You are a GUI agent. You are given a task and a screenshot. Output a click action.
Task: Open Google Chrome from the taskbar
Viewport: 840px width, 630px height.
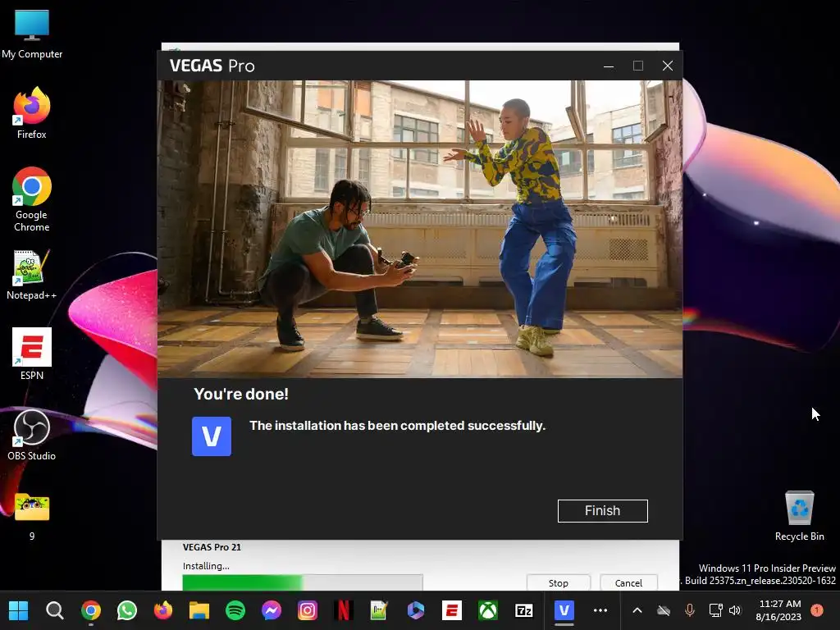pyautogui.click(x=91, y=610)
